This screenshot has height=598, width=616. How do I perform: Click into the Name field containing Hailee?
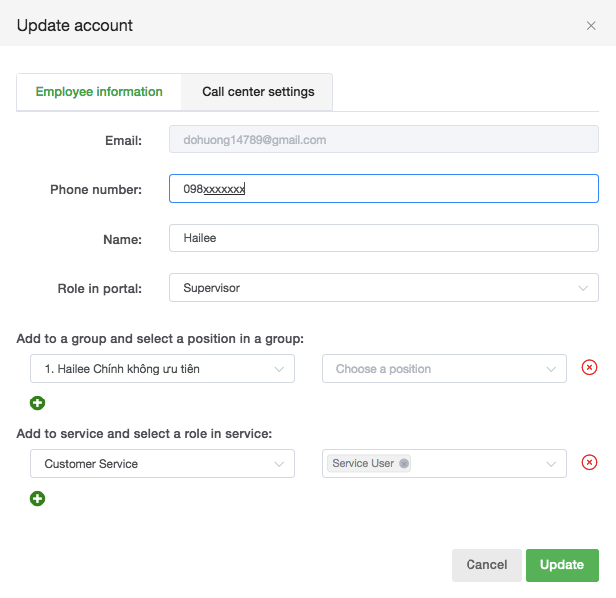coord(384,238)
